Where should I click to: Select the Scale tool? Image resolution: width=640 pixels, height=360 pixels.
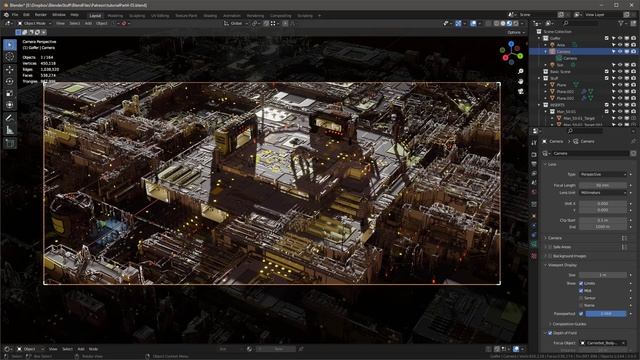coord(10,93)
